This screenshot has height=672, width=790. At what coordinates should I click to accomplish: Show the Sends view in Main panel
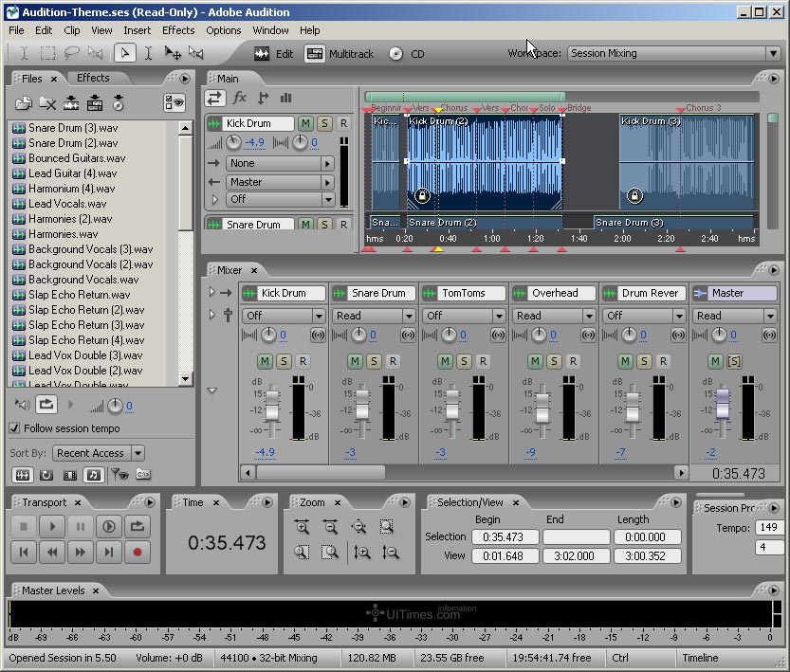click(263, 99)
